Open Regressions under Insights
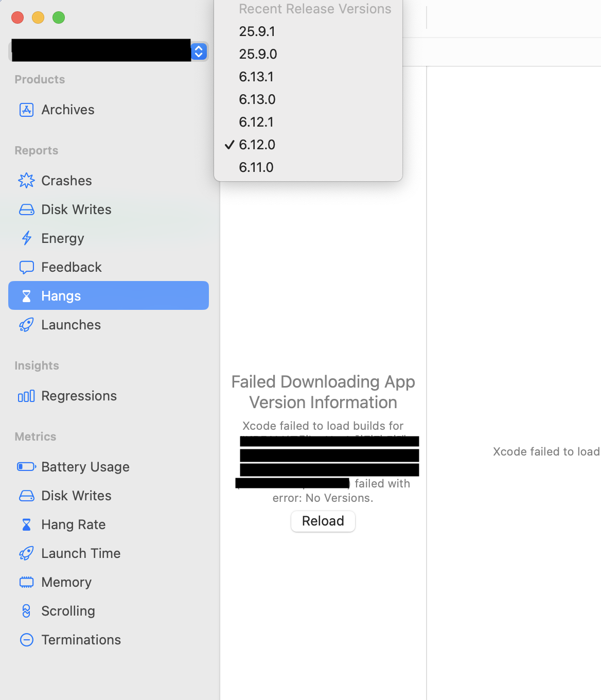Viewport: 601px width, 700px height. pos(109,396)
